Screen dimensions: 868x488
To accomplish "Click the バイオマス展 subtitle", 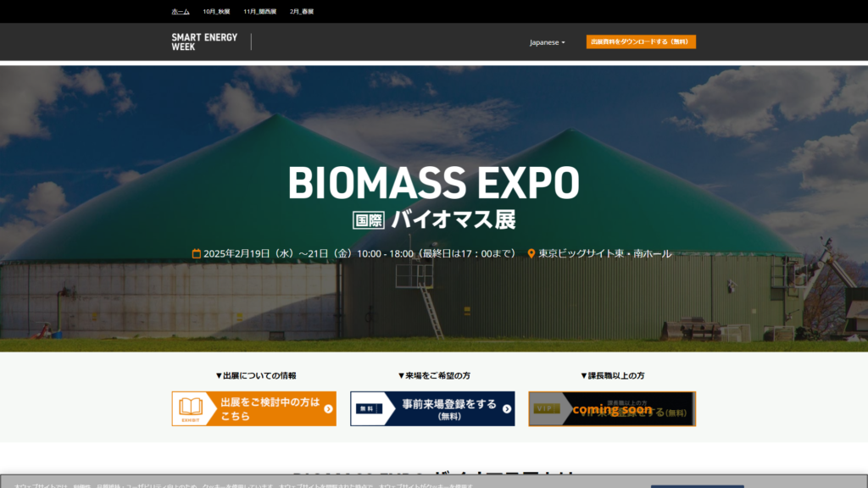I will 453,219.
